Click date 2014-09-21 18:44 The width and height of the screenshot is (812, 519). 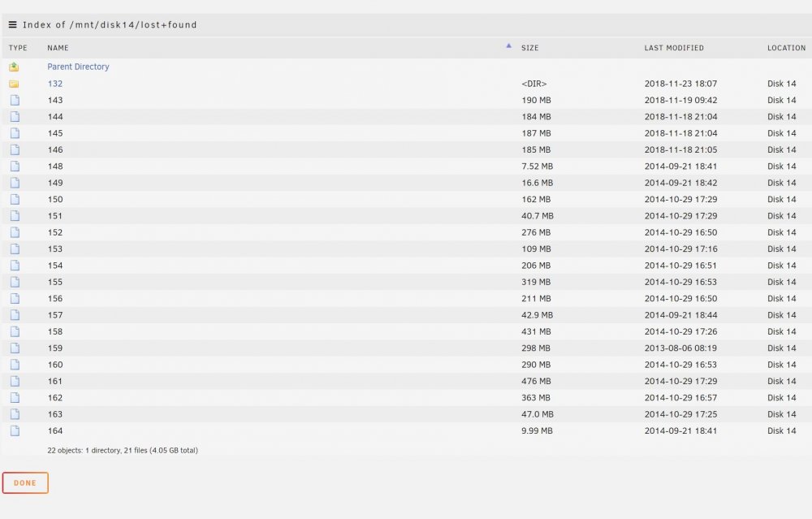680,315
